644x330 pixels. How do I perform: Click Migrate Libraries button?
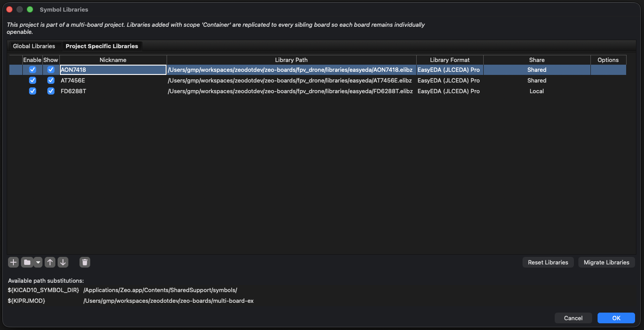[x=606, y=262]
